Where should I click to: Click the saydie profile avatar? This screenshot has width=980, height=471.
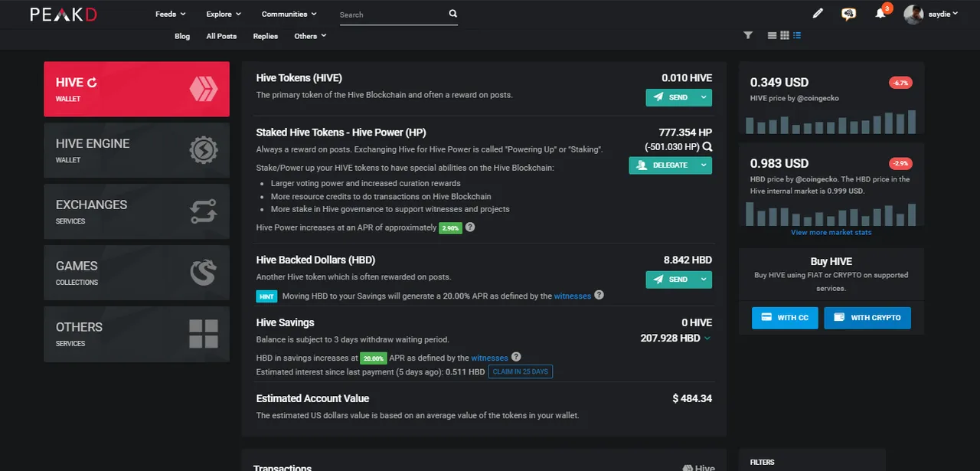tap(913, 14)
